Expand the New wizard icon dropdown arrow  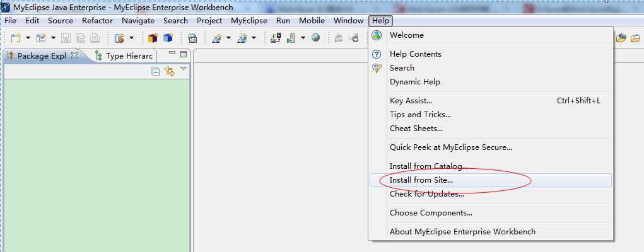[53, 38]
